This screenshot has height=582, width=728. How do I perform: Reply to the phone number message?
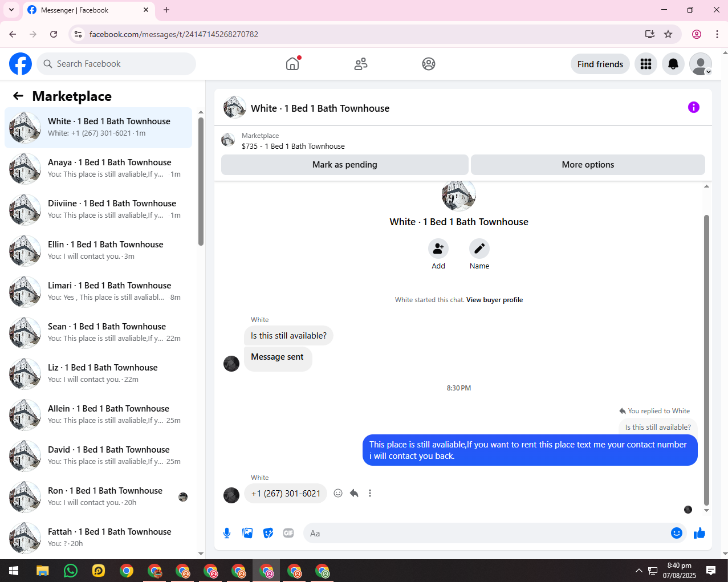coord(354,493)
